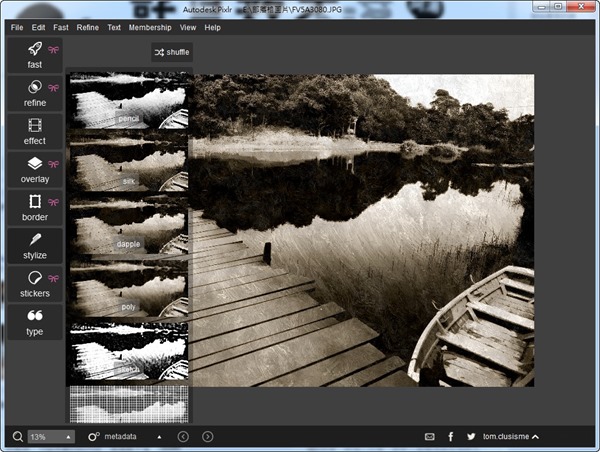Open the Refine menu
This screenshot has height=452, width=600.
click(x=88, y=27)
